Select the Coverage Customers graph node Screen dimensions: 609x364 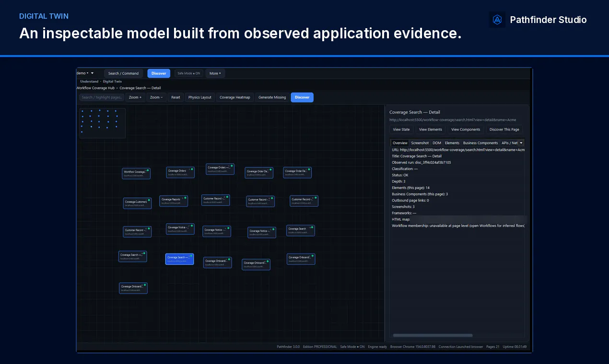[137, 204]
